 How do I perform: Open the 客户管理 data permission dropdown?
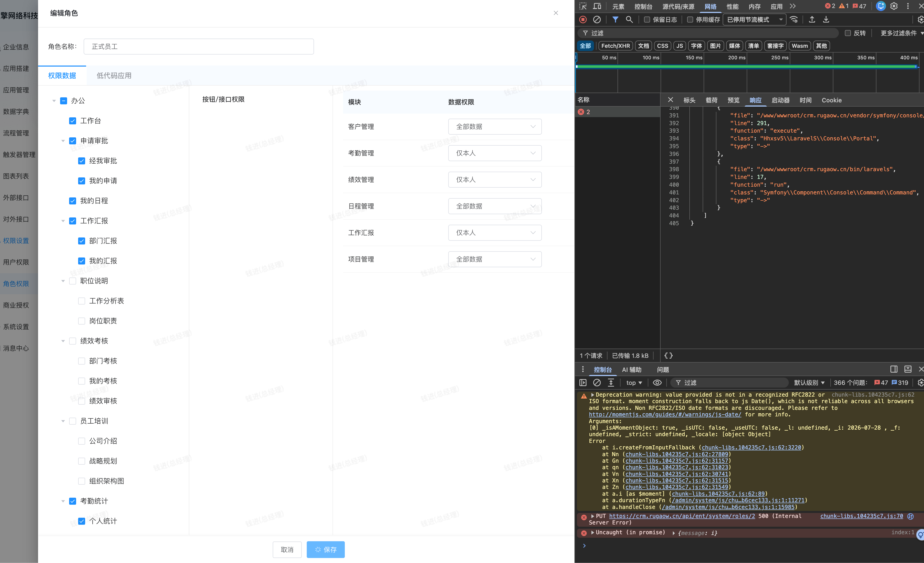pos(495,127)
